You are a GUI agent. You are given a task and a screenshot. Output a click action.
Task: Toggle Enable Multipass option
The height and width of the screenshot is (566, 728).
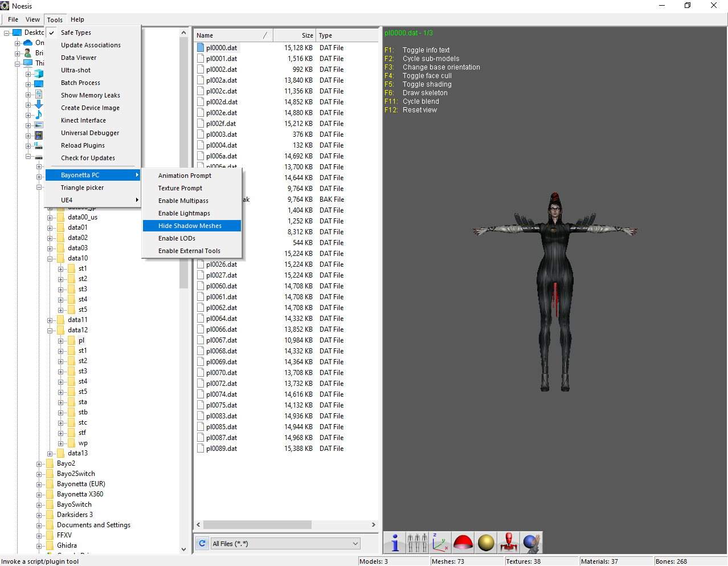(x=192, y=201)
